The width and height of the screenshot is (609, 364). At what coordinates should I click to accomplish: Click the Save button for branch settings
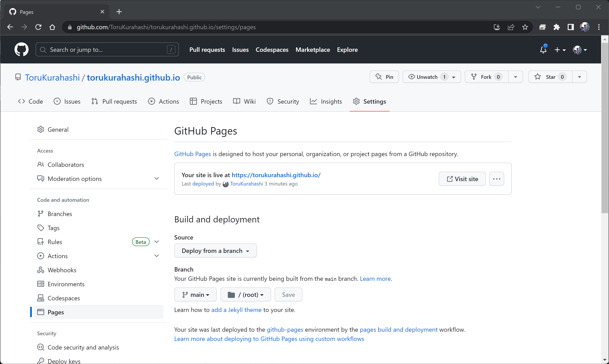(288, 294)
